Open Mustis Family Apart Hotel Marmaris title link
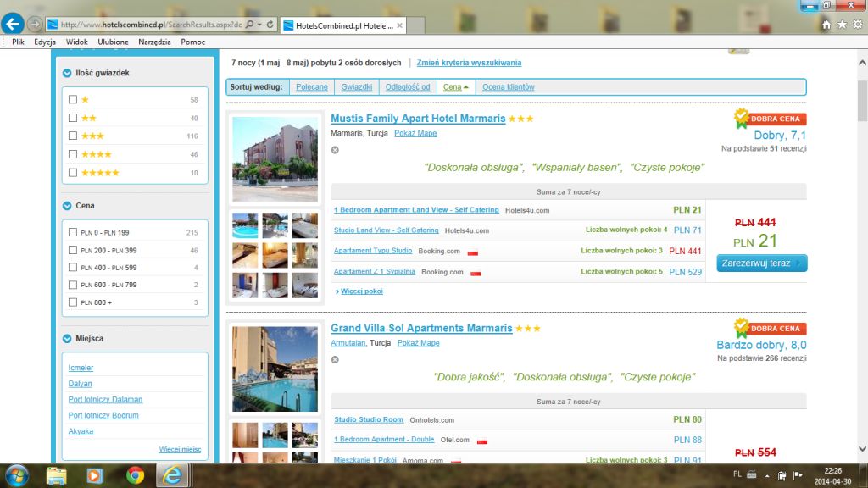The image size is (868, 488). coord(418,119)
